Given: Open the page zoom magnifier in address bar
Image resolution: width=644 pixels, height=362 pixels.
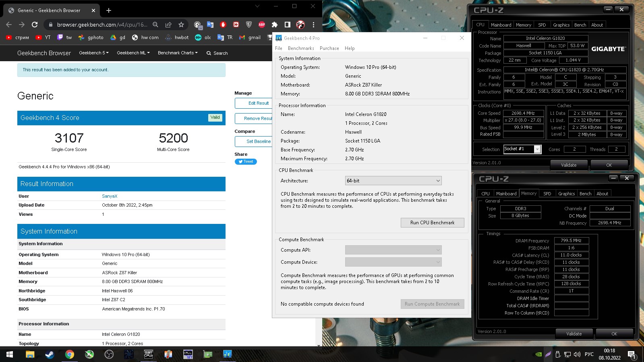Looking at the screenshot, I should coord(155,25).
